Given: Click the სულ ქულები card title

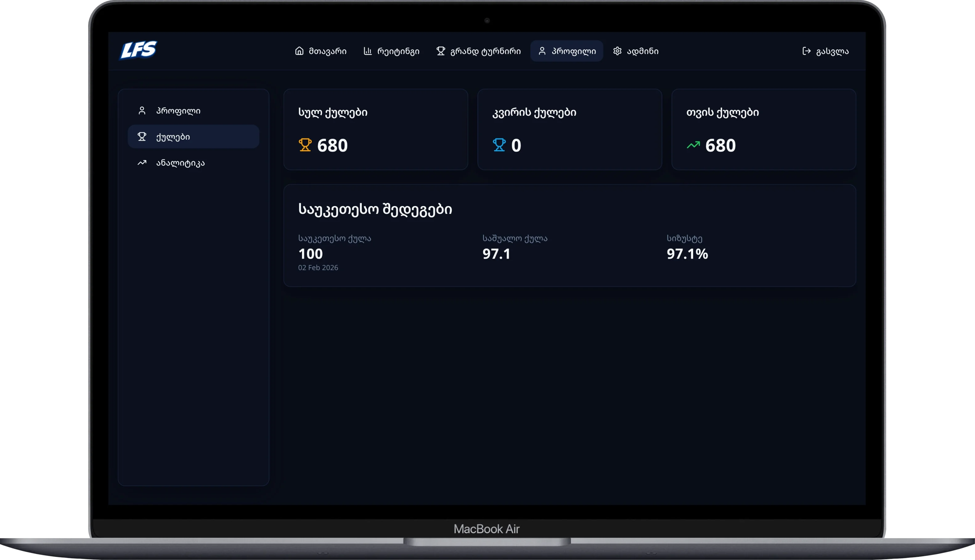Looking at the screenshot, I should (333, 112).
